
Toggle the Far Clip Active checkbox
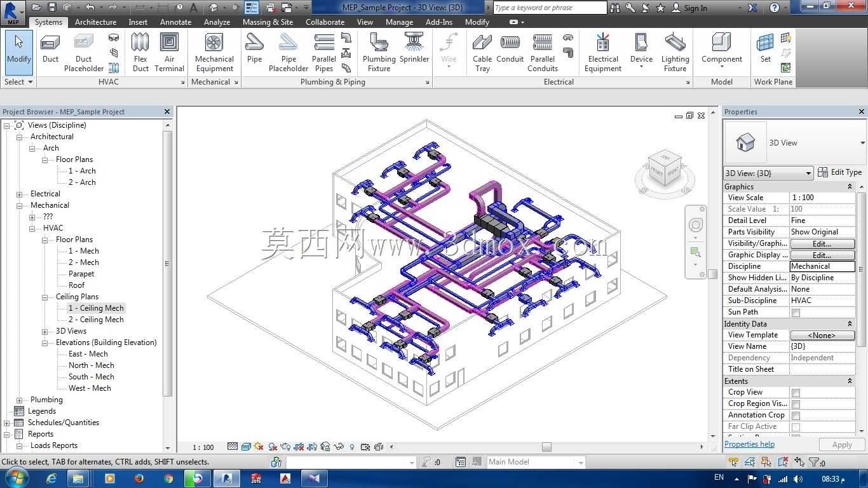[796, 427]
